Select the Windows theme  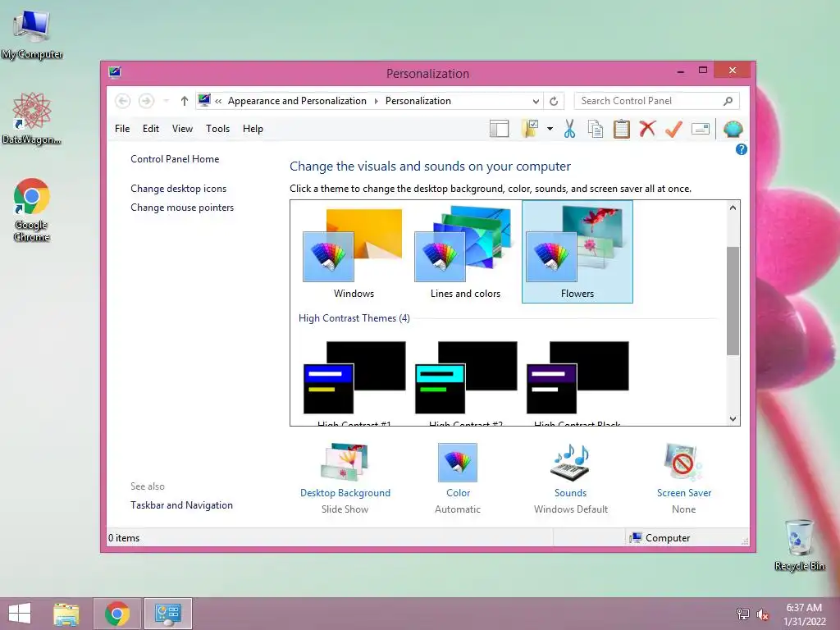pyautogui.click(x=354, y=253)
